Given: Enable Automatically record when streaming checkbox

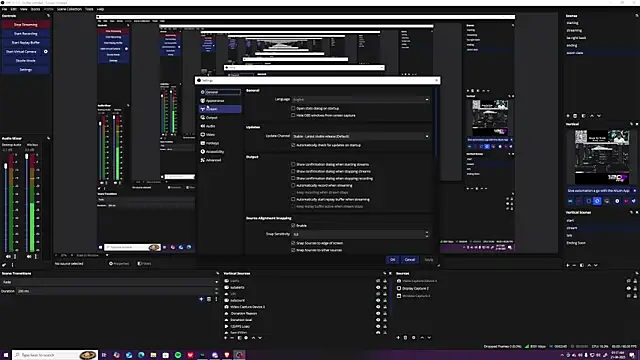Looking at the screenshot, I should pos(293,185).
